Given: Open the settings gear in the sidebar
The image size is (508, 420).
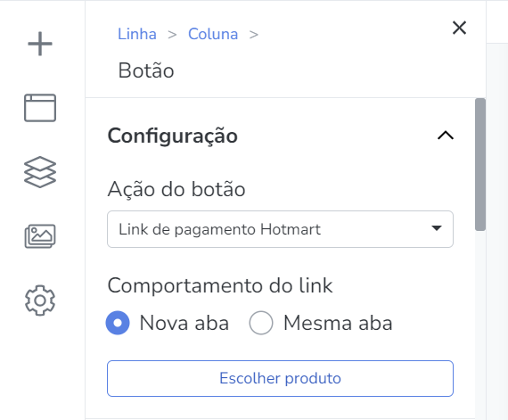Looking at the screenshot, I should click(x=40, y=301).
